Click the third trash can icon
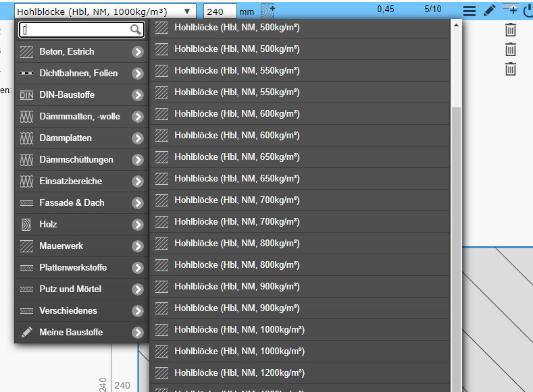The width and height of the screenshot is (533, 392). click(x=511, y=69)
